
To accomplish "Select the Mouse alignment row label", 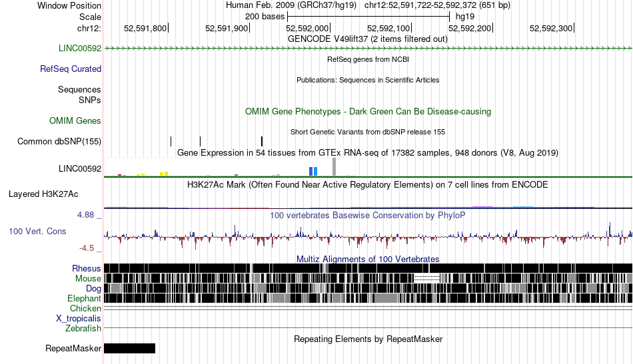I will click(x=88, y=279).
